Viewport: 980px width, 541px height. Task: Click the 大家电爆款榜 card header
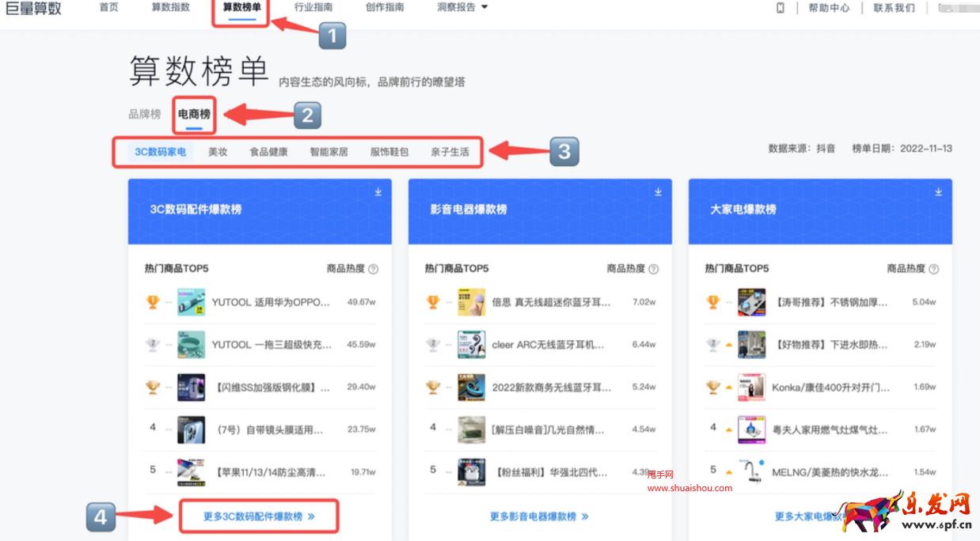point(820,211)
